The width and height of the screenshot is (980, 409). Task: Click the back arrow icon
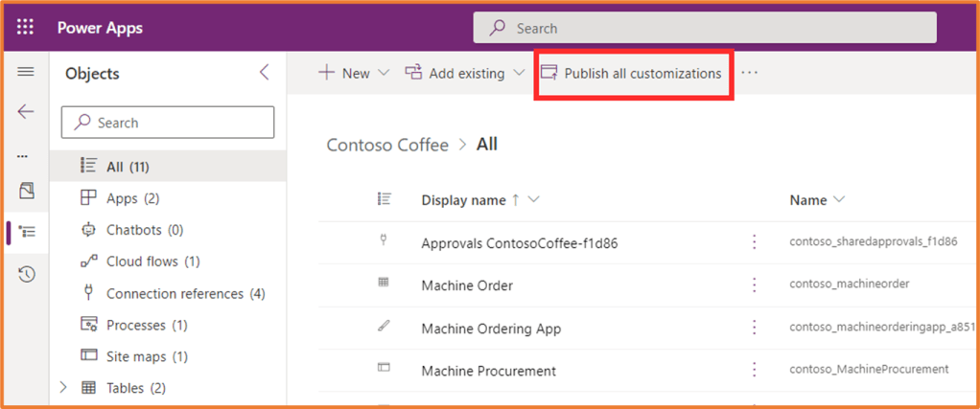[x=26, y=112]
